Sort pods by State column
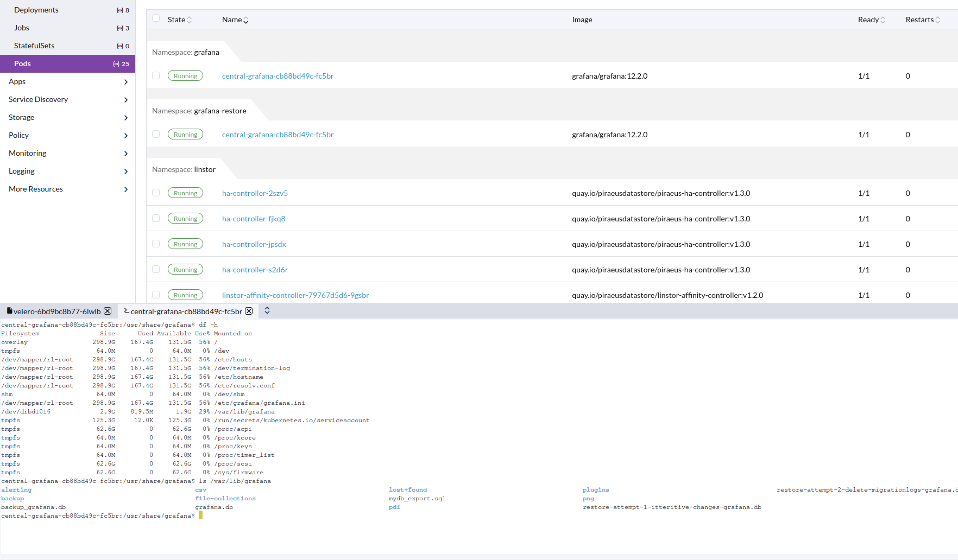Viewport: 958px width, 560px height. [x=180, y=20]
